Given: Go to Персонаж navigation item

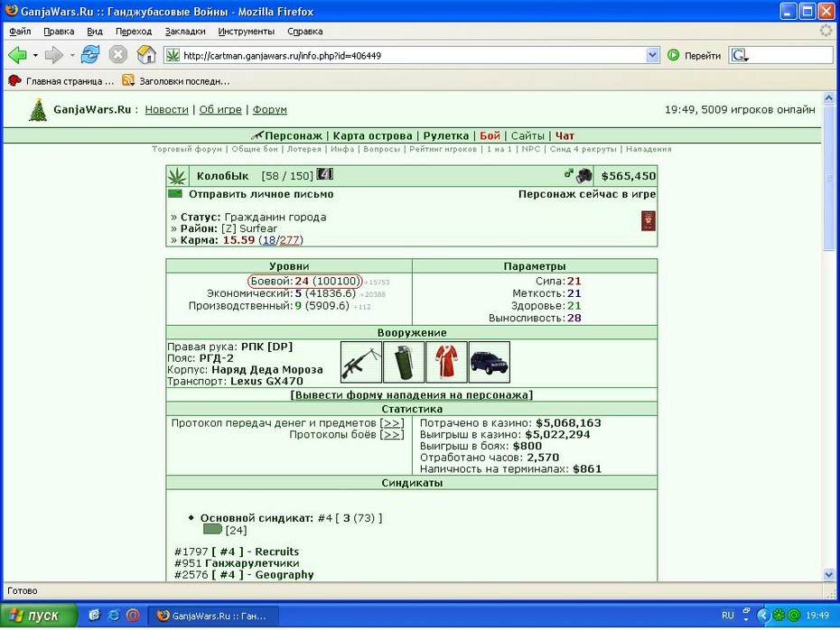Looking at the screenshot, I should point(293,135).
